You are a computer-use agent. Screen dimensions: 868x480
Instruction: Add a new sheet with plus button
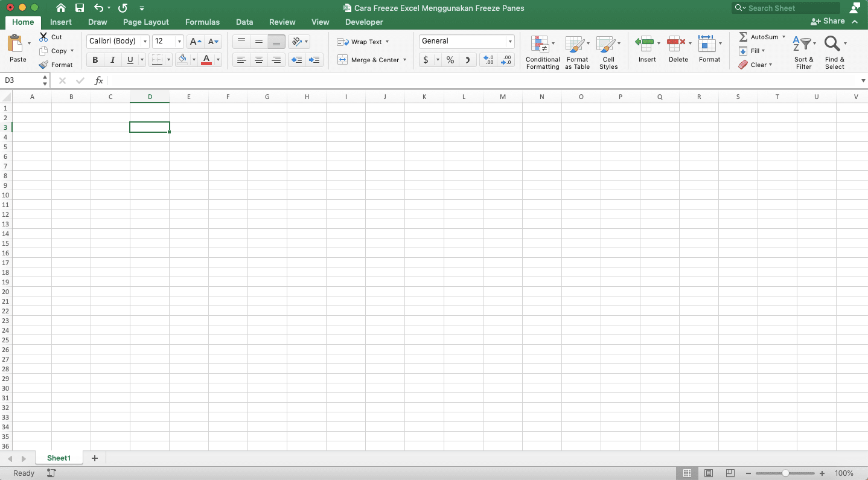tap(94, 458)
